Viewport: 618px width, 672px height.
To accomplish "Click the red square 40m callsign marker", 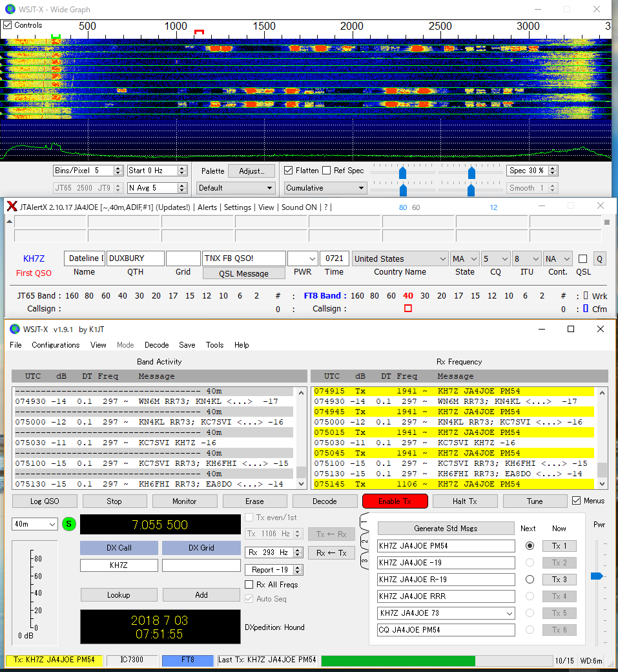I will [x=407, y=309].
